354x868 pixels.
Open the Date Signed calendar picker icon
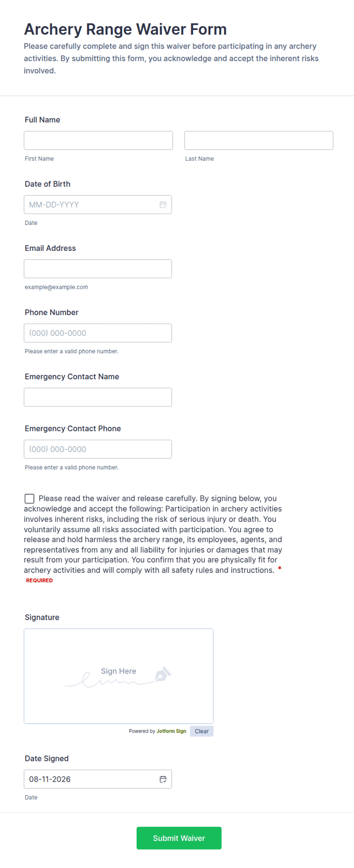[163, 779]
